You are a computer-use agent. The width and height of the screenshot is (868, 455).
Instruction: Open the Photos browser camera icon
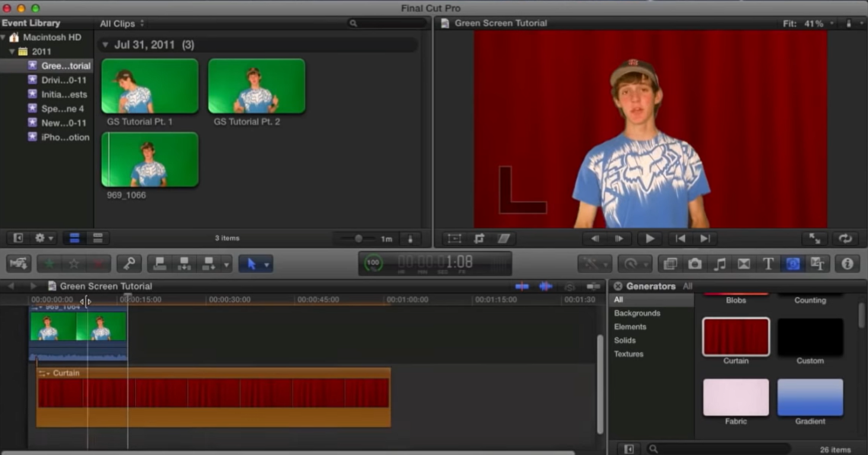click(695, 264)
